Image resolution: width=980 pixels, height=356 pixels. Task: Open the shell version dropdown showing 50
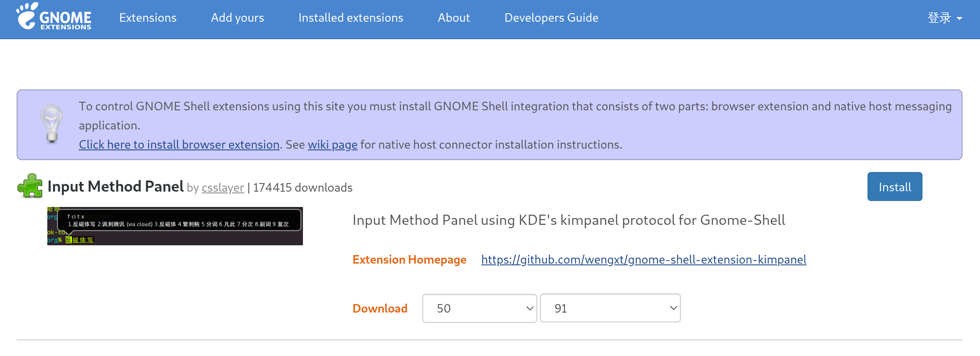479,308
